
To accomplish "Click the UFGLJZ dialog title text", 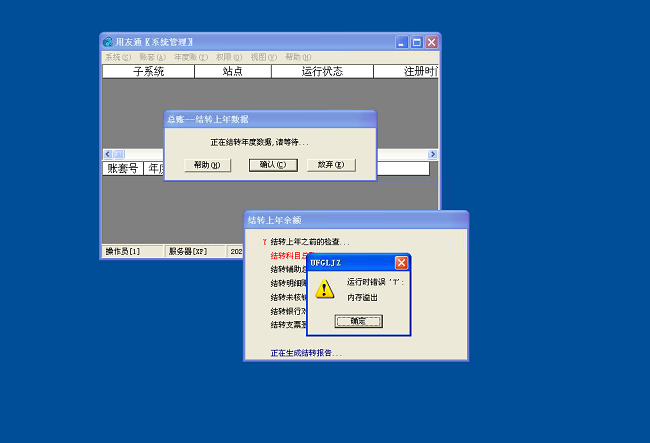I will [x=325, y=263].
